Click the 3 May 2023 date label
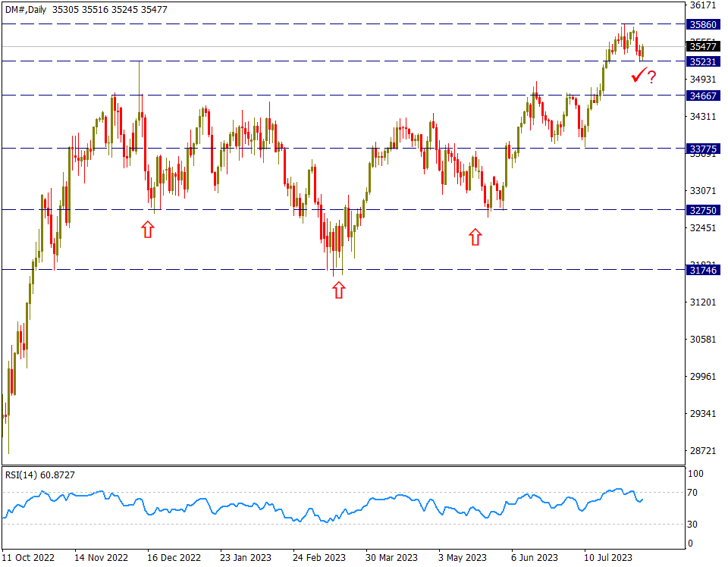This screenshot has height=567, width=728. 463,558
